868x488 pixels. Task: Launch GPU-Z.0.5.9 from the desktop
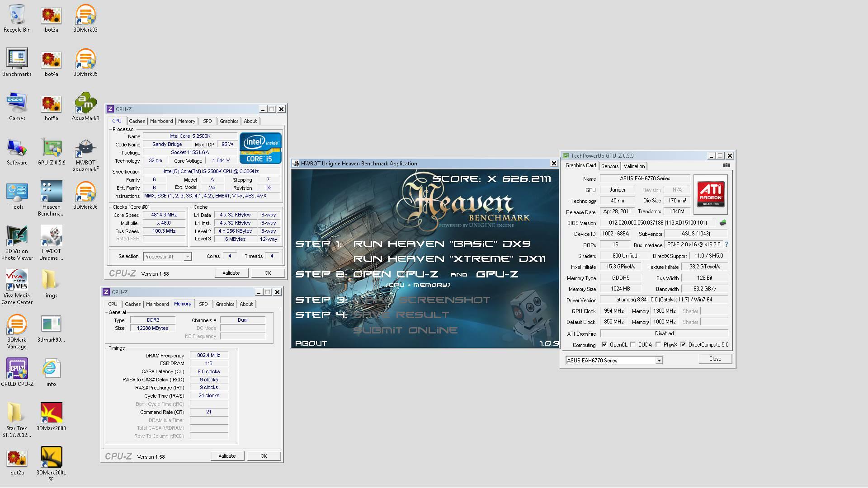(x=51, y=151)
